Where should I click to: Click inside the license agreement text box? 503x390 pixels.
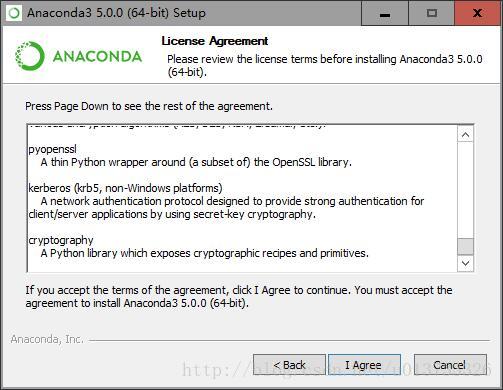point(242,198)
